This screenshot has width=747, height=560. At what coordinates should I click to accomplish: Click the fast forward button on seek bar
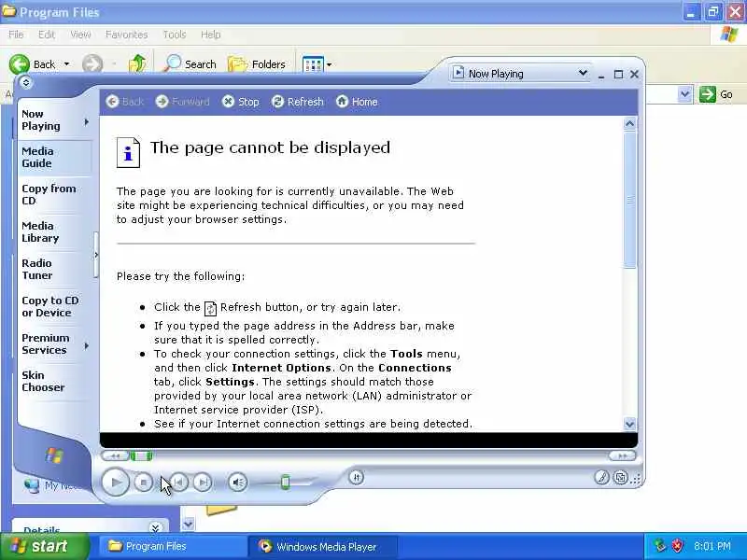pos(622,456)
